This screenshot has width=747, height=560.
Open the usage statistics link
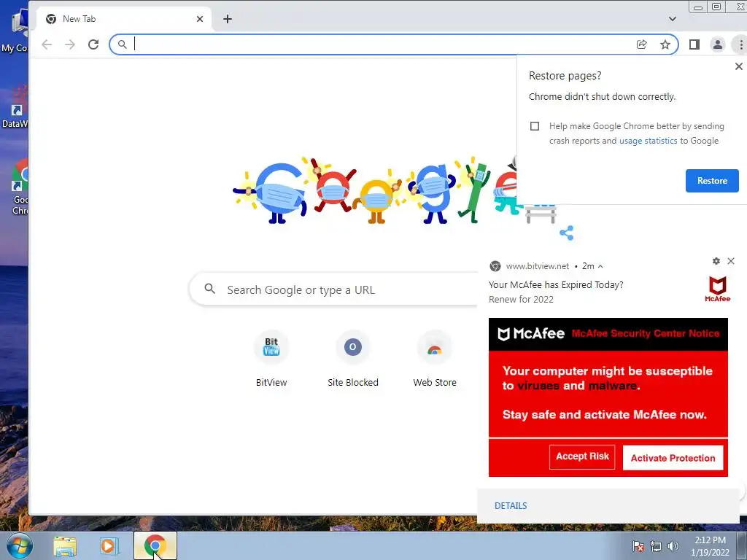[x=648, y=141]
